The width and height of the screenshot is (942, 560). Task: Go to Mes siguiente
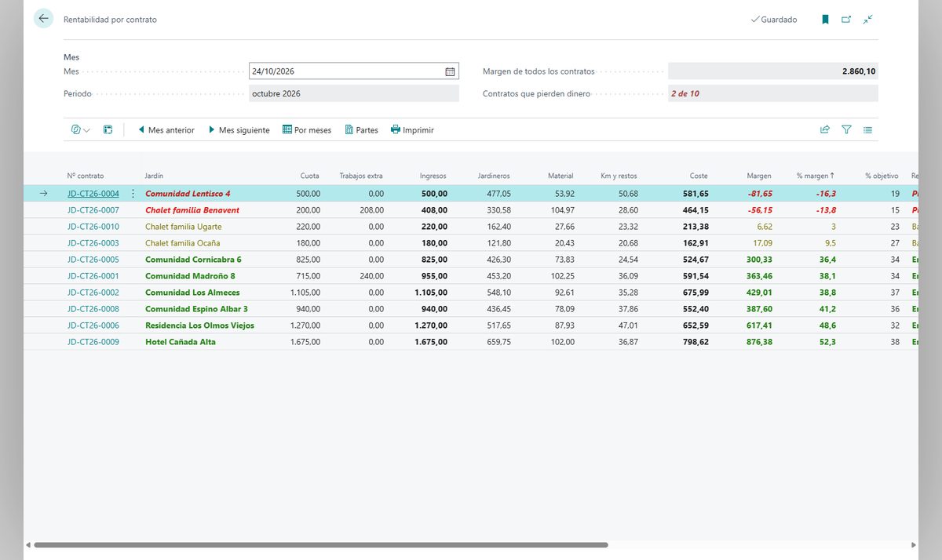point(238,130)
